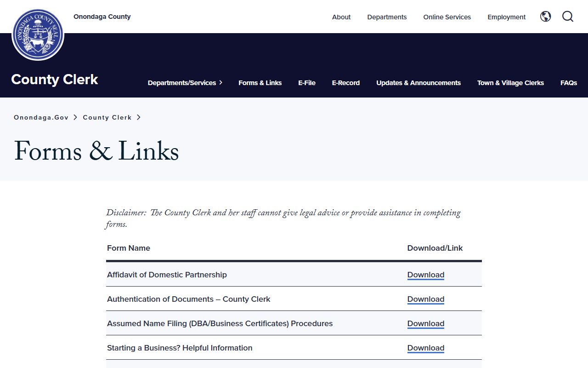
Task: Open the About menu
Action: (x=341, y=17)
